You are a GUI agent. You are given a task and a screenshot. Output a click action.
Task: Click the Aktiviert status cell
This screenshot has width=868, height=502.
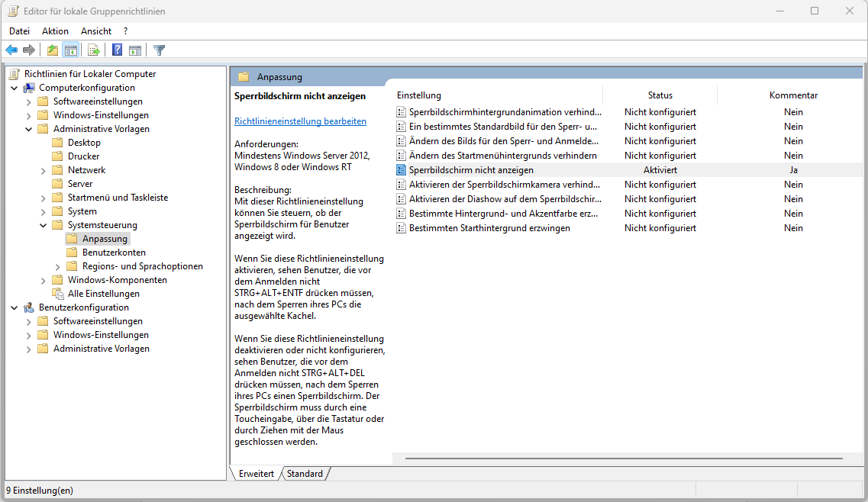tap(660, 170)
